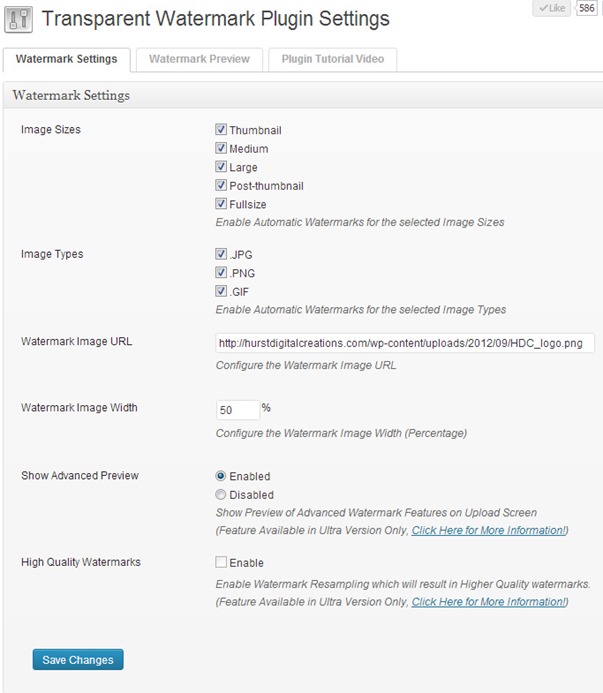Viewport: 603px width, 693px height.
Task: Toggle the Large image size checkbox
Action: click(x=221, y=167)
